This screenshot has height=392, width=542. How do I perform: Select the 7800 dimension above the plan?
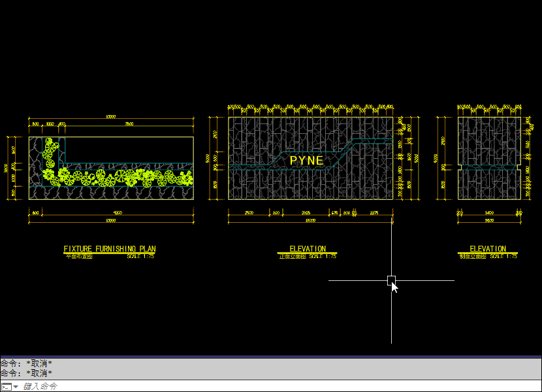pos(129,123)
